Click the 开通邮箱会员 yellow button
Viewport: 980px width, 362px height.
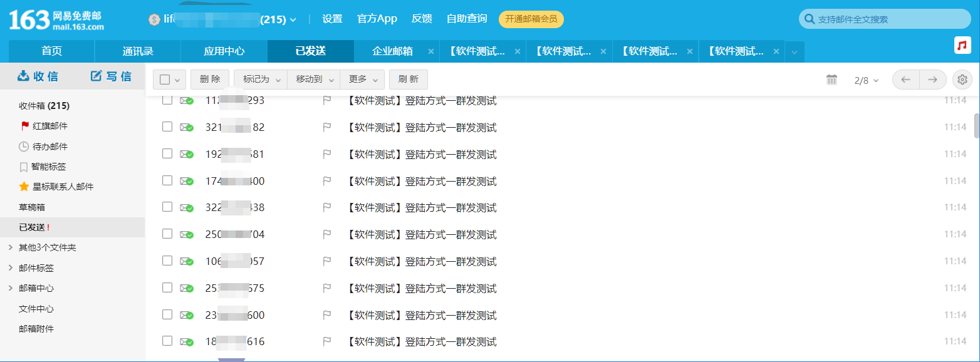coord(531,19)
